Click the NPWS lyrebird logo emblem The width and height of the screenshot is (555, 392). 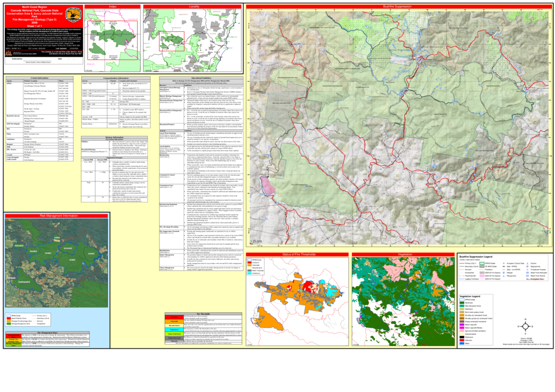pyautogui.click(x=73, y=15)
